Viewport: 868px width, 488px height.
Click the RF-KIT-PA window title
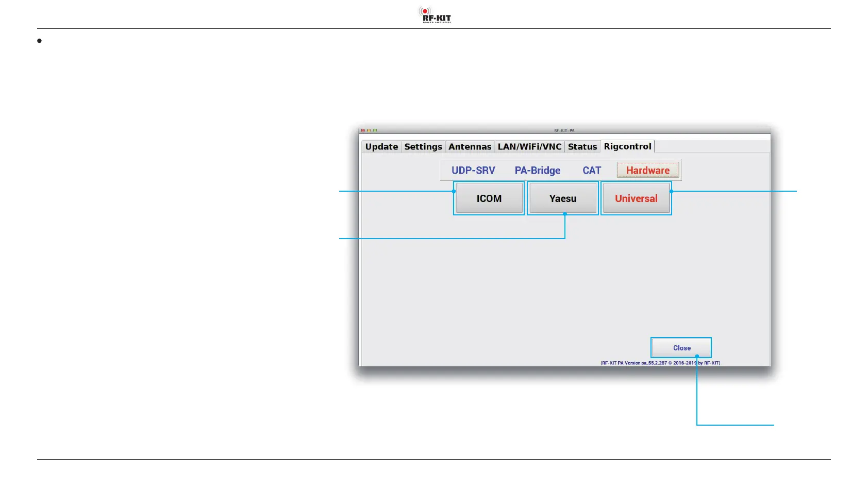coord(564,130)
